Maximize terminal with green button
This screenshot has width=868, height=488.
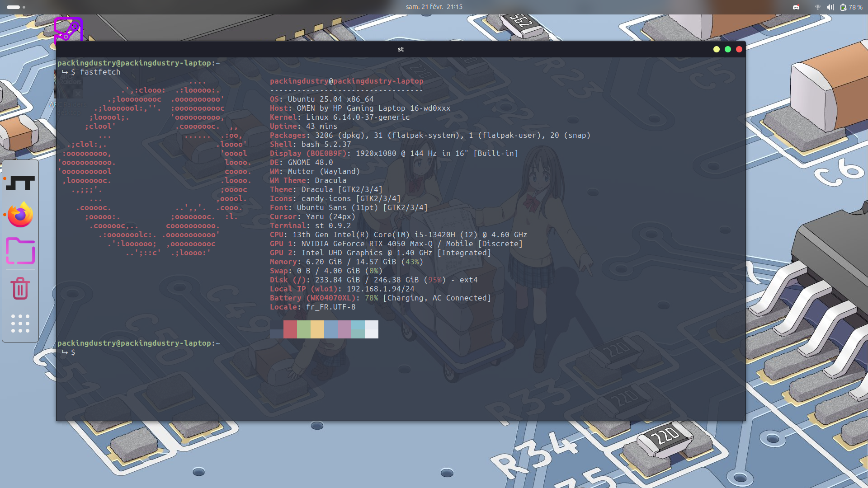(x=728, y=49)
